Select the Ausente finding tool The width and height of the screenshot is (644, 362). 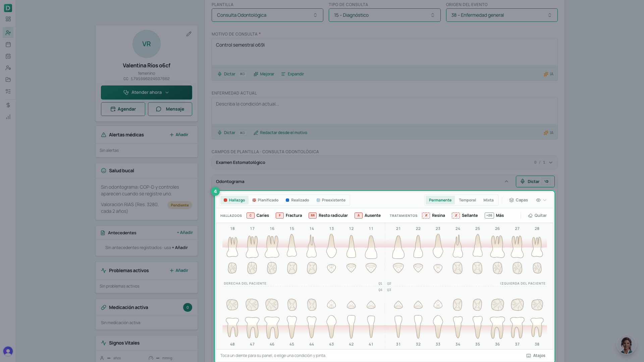pyautogui.click(x=368, y=216)
